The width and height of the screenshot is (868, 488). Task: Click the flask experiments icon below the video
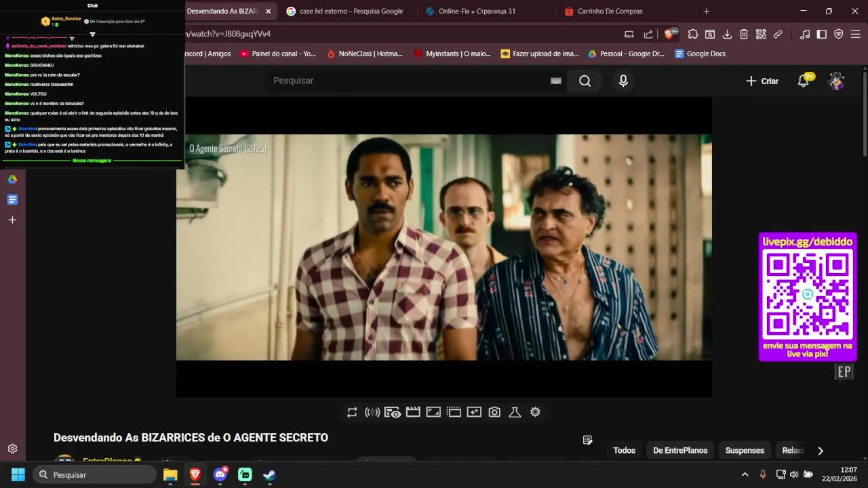515,412
